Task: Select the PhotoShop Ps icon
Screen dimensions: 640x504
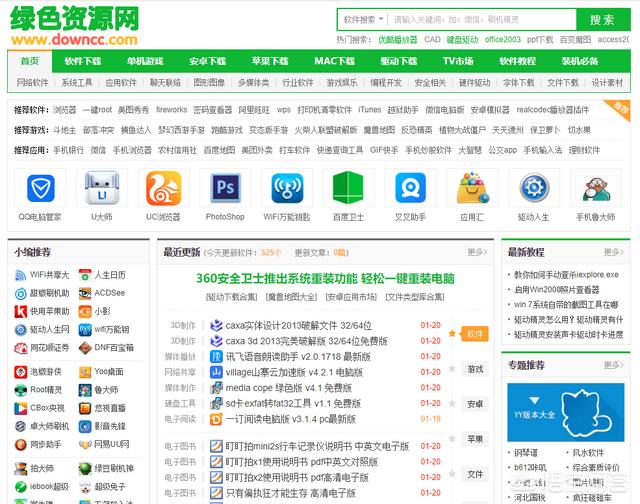Action: (x=225, y=188)
